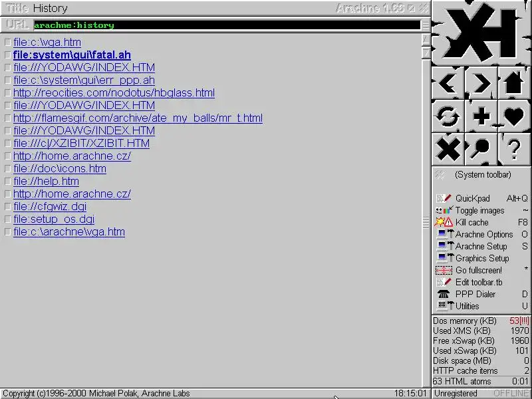Open link file:setup_os.dgi
Viewport: 532px width, 399px height.
(x=54, y=219)
